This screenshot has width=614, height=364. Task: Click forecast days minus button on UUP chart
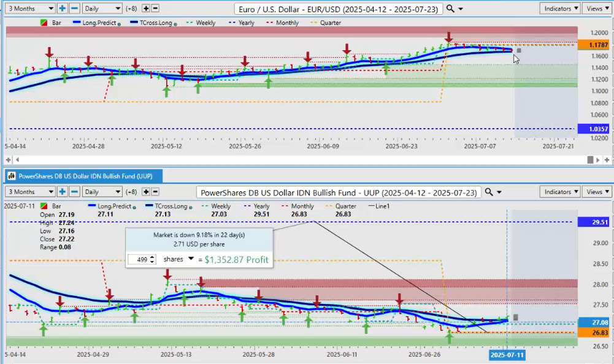[x=156, y=192]
